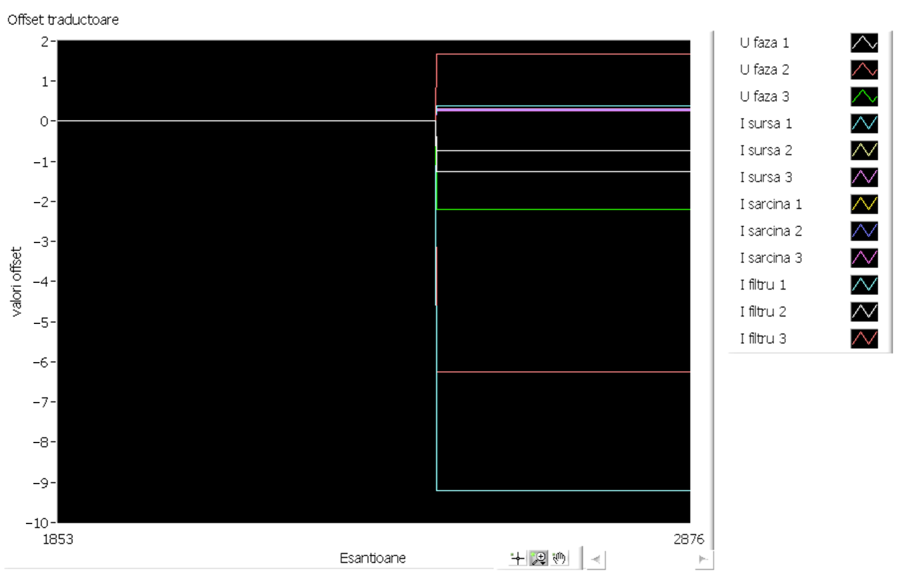
Task: Select the crosshair cursor movement tool
Action: (x=518, y=558)
